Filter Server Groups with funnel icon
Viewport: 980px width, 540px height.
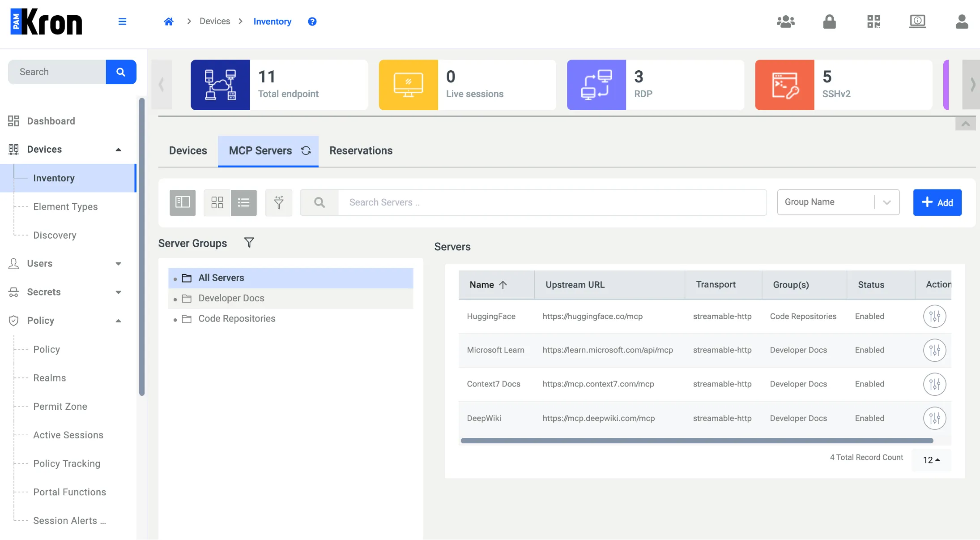[x=249, y=243]
